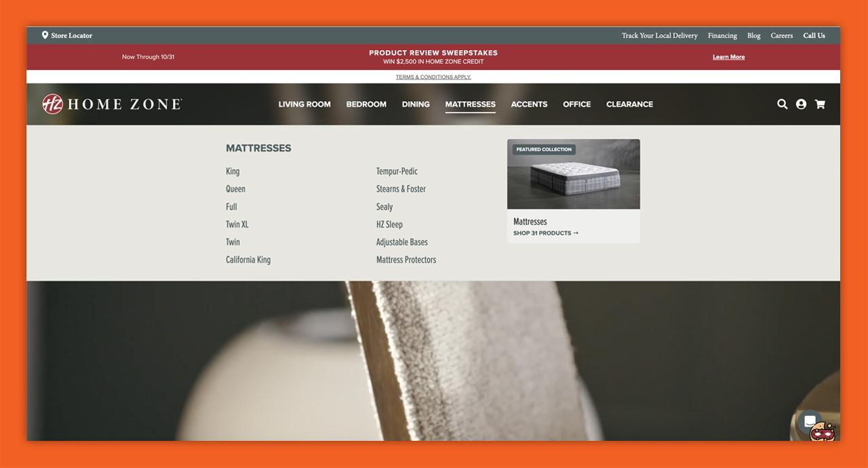
Task: Open the Office menu
Action: 576,104
